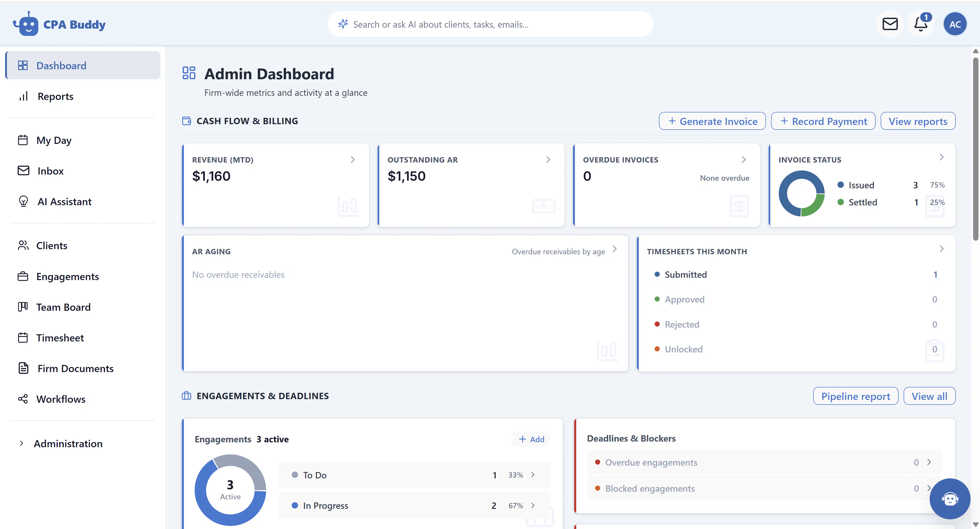Screen dimensions: 980x529
Task: Open the floating chatbot assistant button
Action: pos(950,499)
